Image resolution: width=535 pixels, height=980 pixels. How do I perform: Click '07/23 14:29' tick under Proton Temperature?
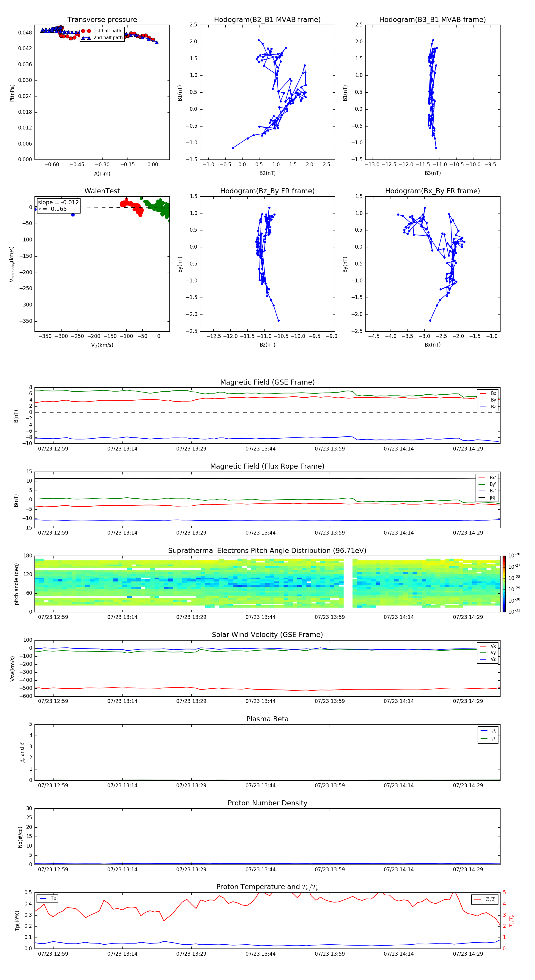click(x=468, y=954)
